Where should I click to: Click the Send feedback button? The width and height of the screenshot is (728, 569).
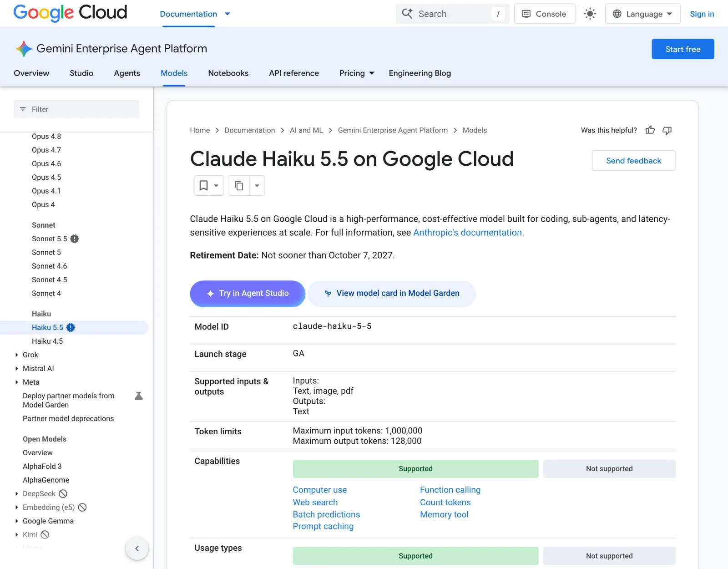click(x=634, y=161)
